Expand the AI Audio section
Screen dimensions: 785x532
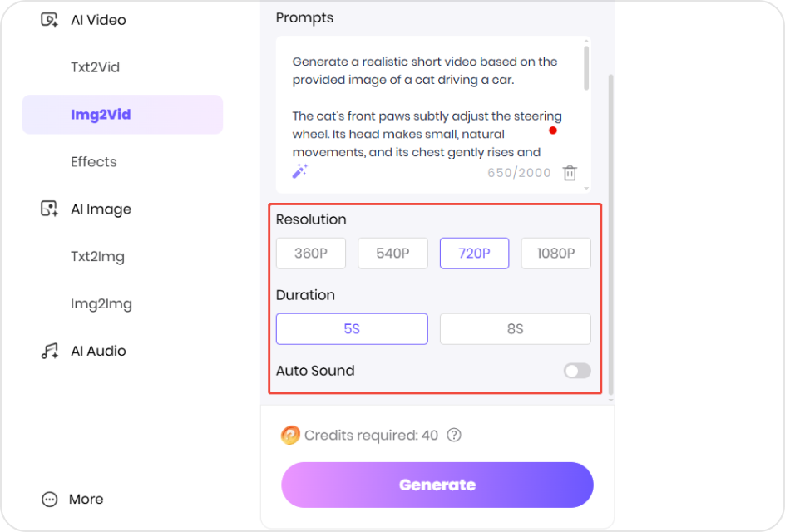(97, 350)
